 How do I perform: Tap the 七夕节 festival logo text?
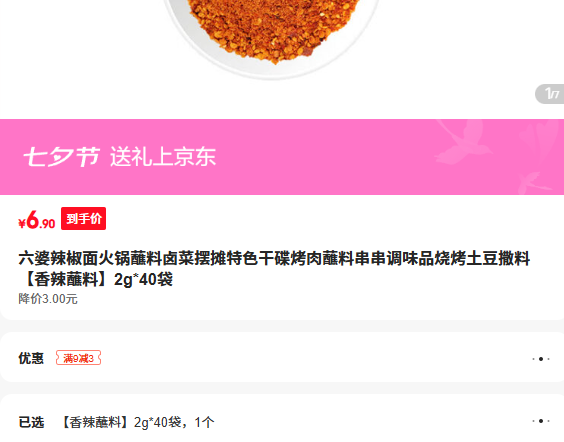click(x=62, y=156)
